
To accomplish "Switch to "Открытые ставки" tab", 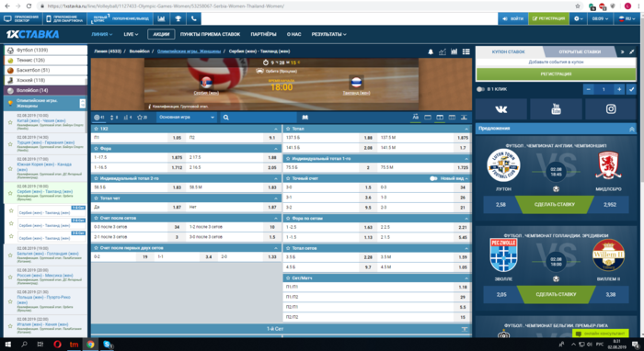I will click(579, 51).
